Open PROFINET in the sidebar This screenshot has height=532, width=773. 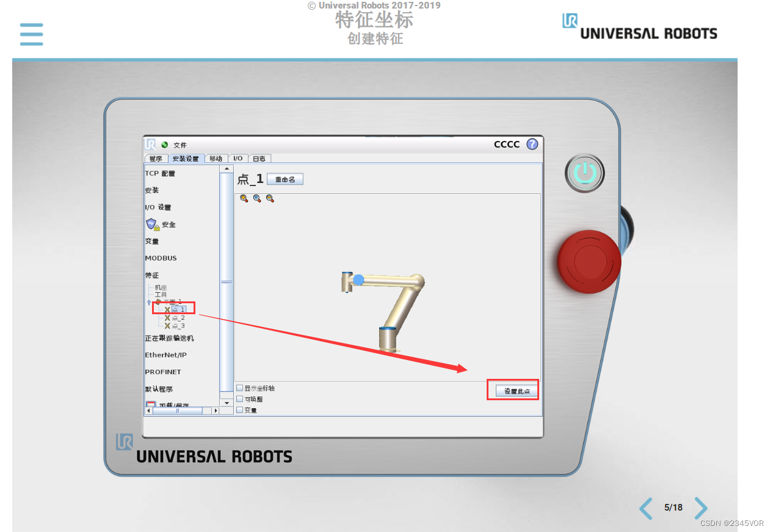(163, 372)
